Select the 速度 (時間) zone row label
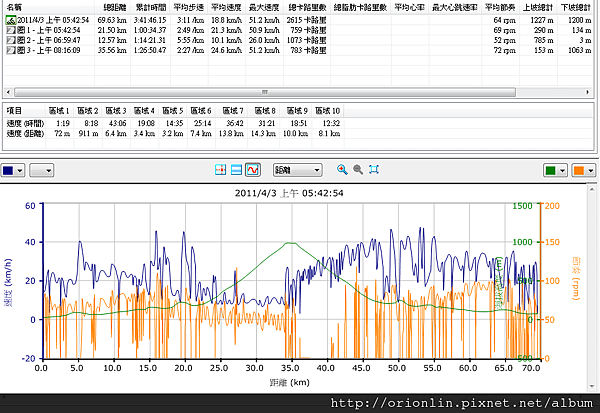600x413 pixels. [x=25, y=124]
